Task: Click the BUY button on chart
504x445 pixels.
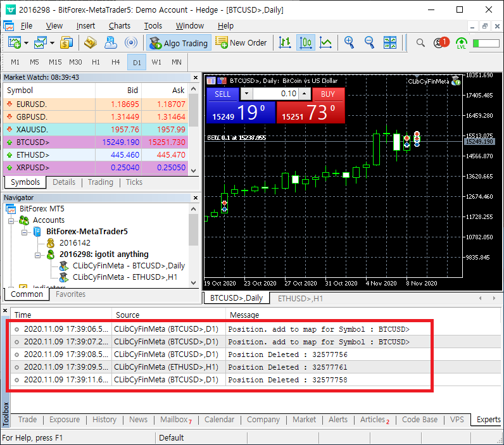Action: coord(328,94)
